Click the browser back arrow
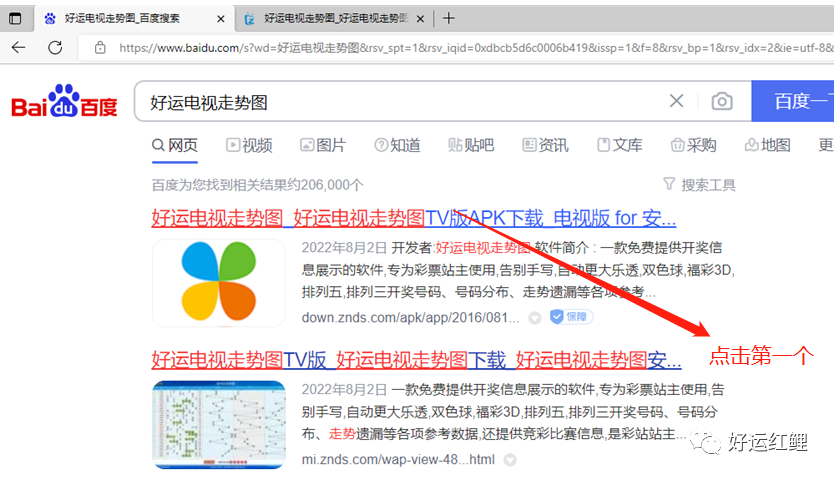 point(18,47)
